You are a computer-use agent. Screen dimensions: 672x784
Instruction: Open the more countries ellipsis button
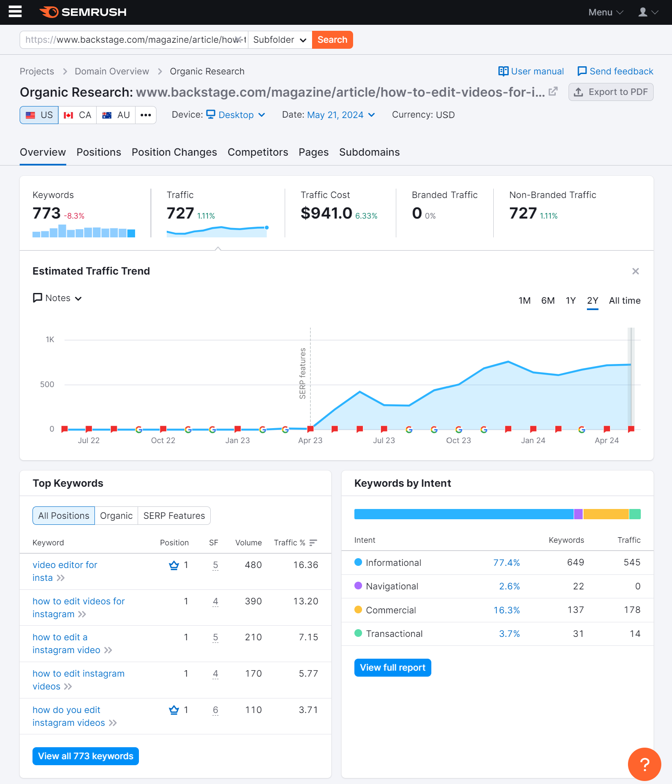(146, 115)
